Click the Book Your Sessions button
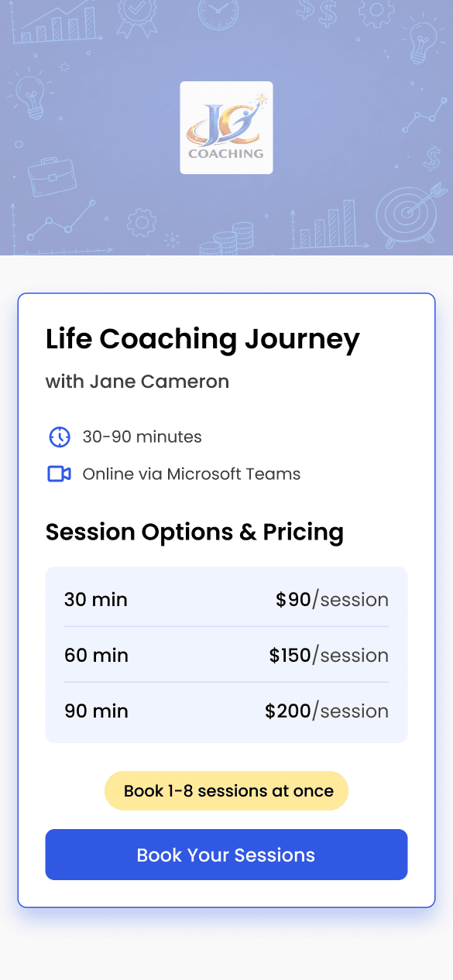This screenshot has height=980, width=453. pos(226,855)
